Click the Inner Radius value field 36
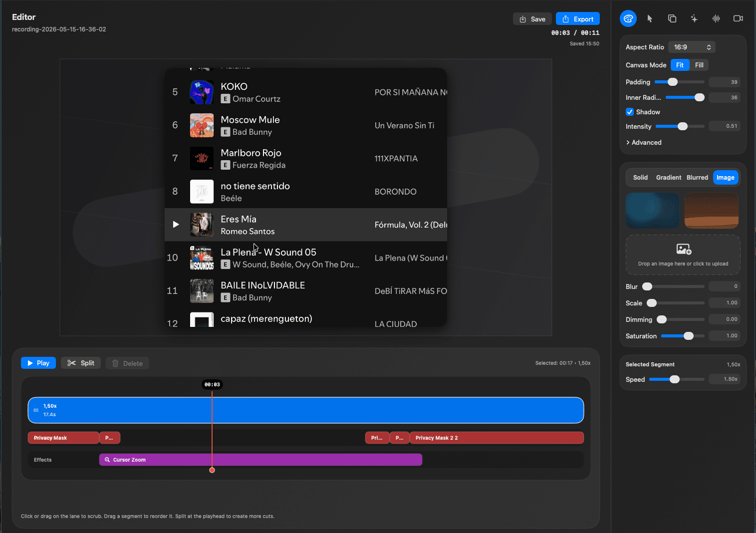The height and width of the screenshot is (533, 756). click(725, 97)
